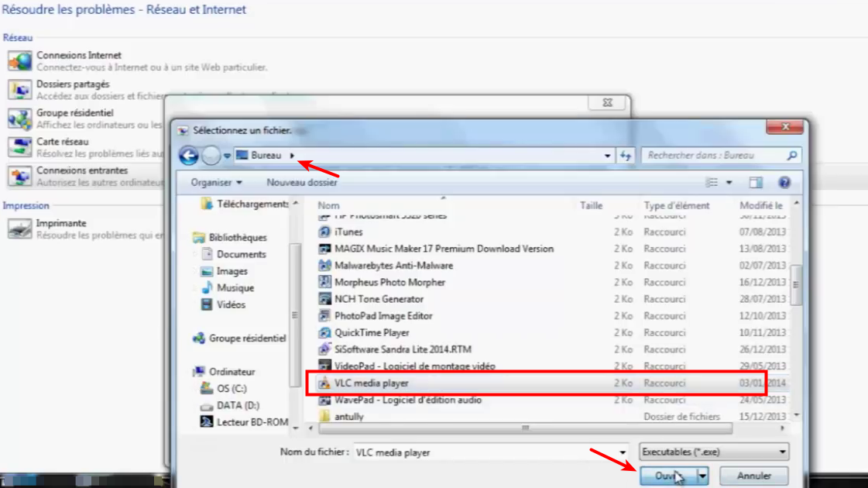Open the Executables file type dropdown

(713, 452)
